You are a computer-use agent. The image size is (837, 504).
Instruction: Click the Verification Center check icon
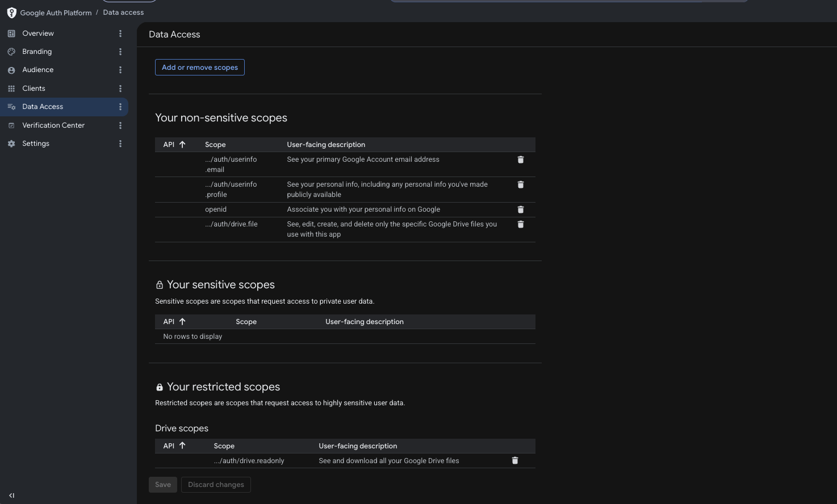point(11,125)
